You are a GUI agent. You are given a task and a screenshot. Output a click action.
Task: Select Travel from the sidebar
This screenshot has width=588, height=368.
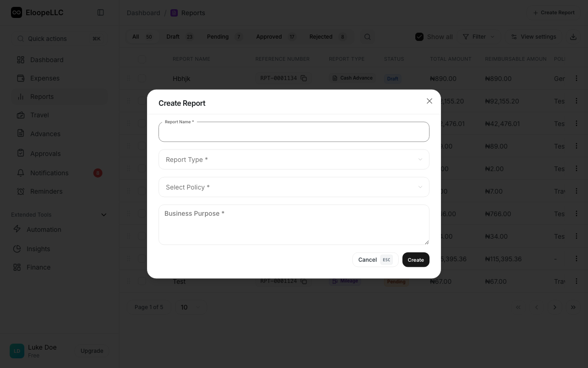point(40,115)
